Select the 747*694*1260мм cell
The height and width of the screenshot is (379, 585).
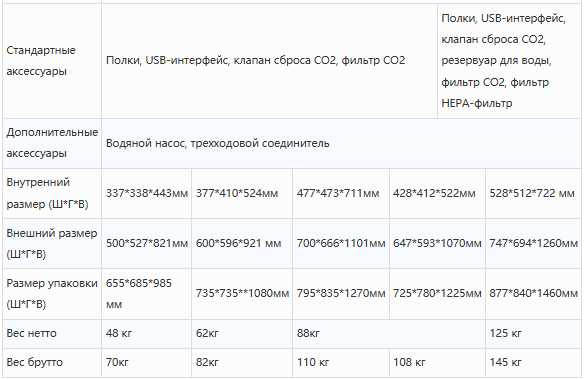pyautogui.click(x=534, y=244)
